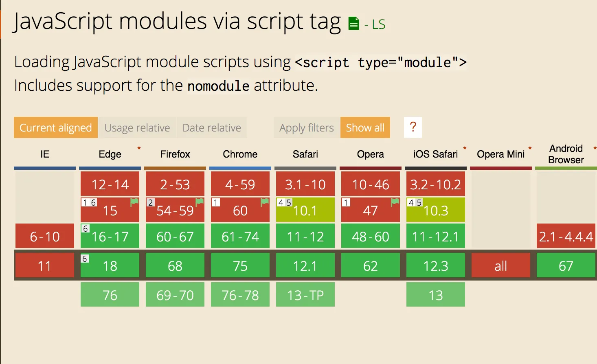Click the green flag on Chrome 60
This screenshot has height=364, width=597.
[x=265, y=202]
